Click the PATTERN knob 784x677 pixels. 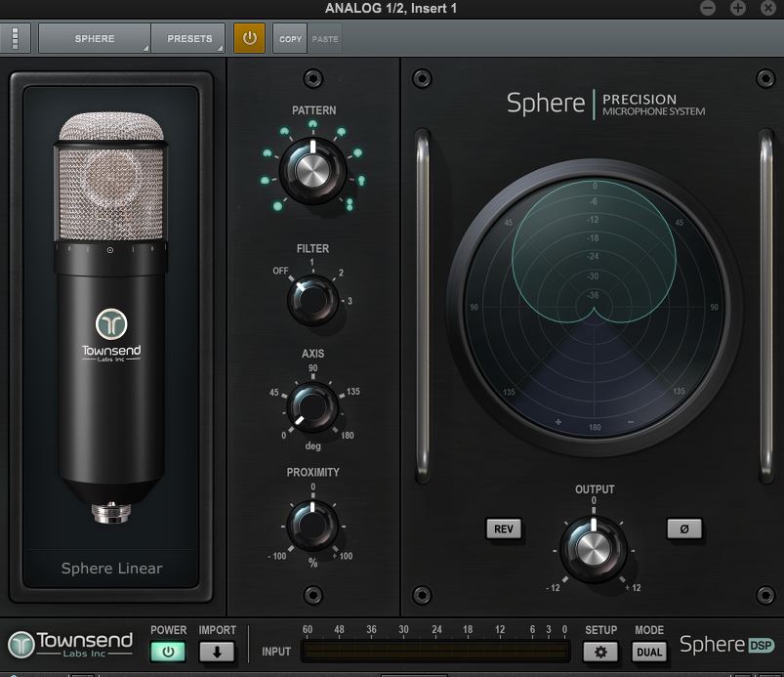312,170
